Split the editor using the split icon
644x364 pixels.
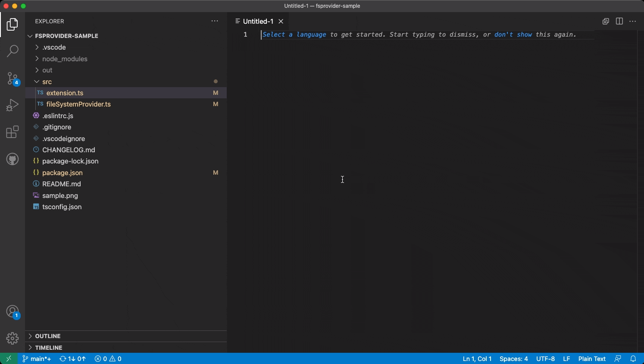pyautogui.click(x=619, y=21)
